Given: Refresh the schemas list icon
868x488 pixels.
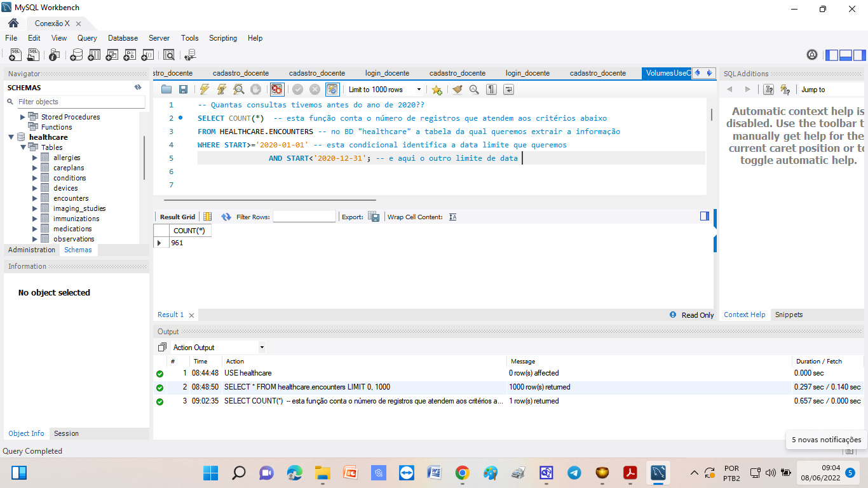Looking at the screenshot, I should 138,88.
